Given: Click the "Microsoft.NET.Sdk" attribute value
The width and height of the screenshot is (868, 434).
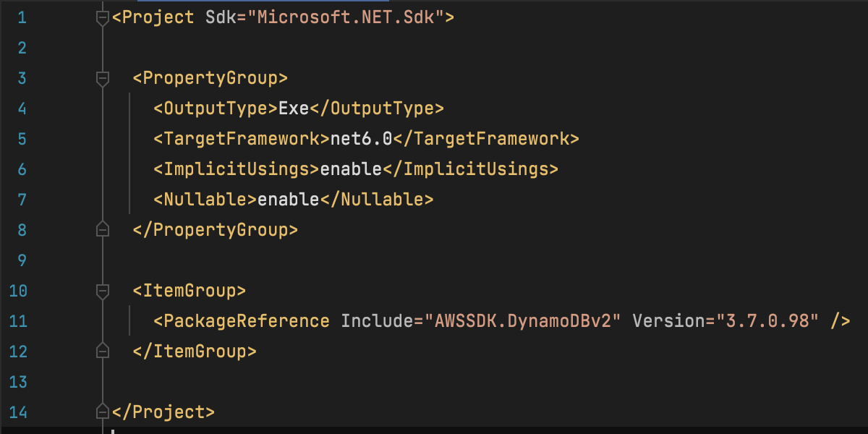Looking at the screenshot, I should point(346,17).
